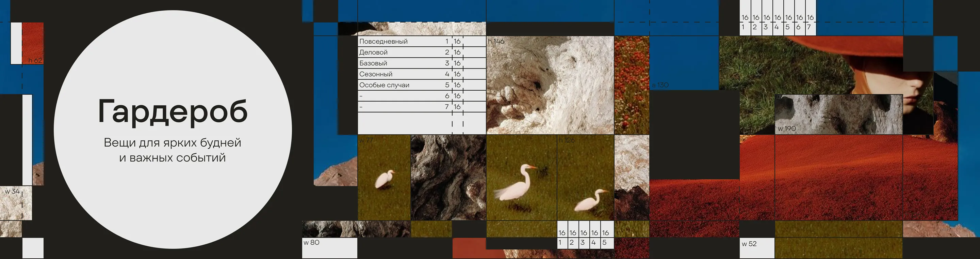Click the large gray circle behind the title
980x259 pixels.
tap(173, 129)
